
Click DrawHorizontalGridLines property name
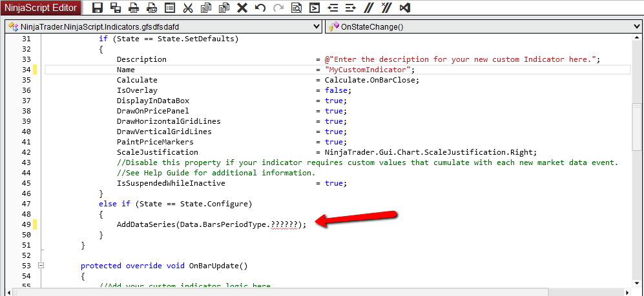point(169,121)
